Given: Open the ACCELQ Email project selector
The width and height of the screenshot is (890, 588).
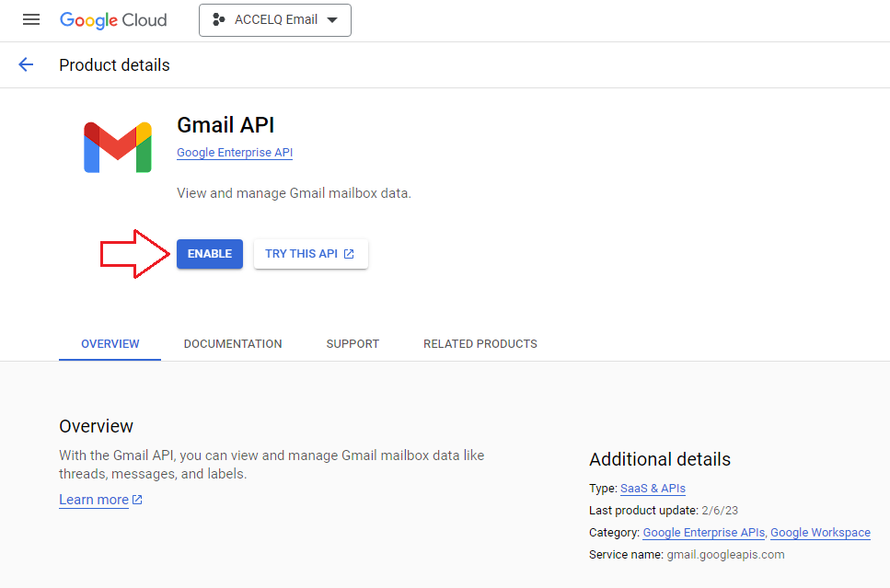Looking at the screenshot, I should point(275,20).
